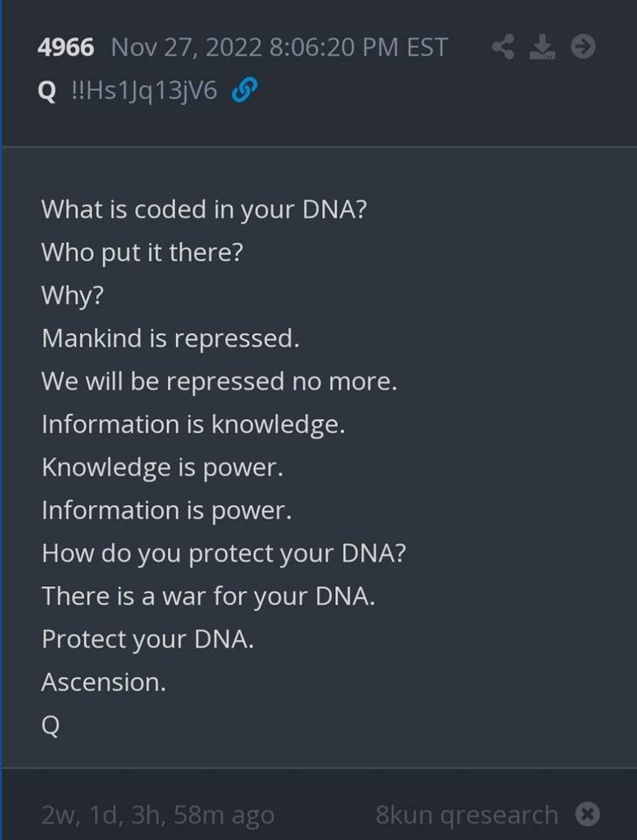
Task: Click the Q signature below the post text
Action: click(51, 725)
